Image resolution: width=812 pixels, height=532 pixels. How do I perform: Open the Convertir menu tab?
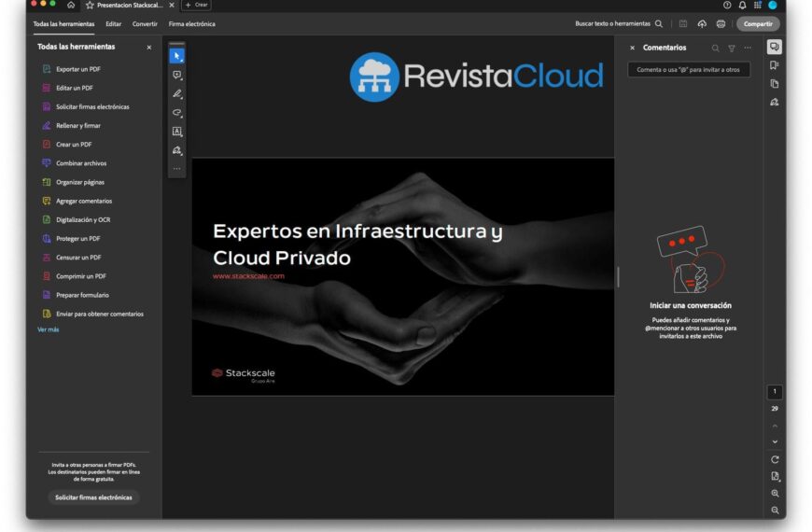click(x=145, y=24)
